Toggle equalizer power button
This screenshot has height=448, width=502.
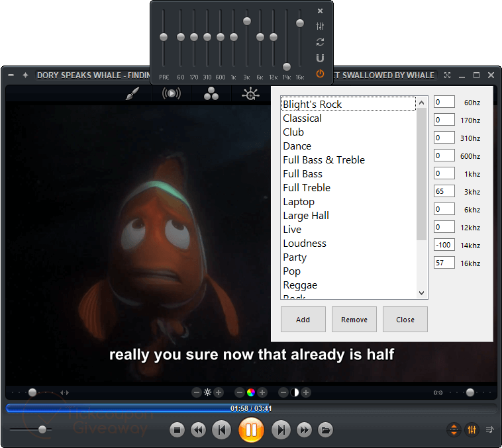coord(320,74)
